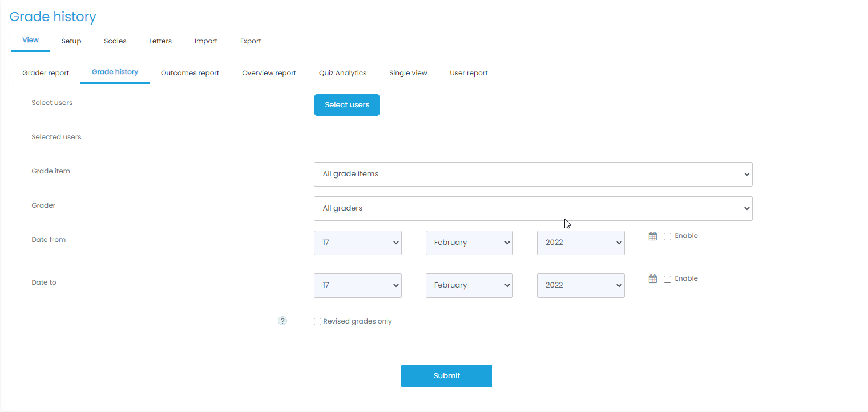Screen dimensions: 868x412
Task: Open the Export tab
Action: [251, 41]
